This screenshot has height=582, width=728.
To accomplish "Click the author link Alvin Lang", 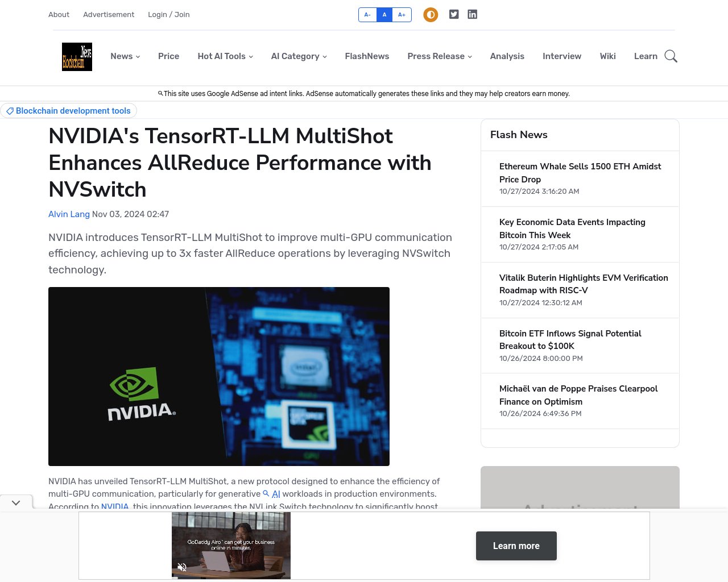I will click(69, 214).
